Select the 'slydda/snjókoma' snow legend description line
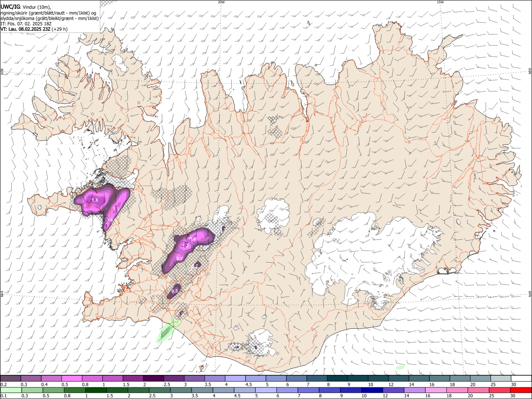Screen dimensions: 532x399 (50, 18)
